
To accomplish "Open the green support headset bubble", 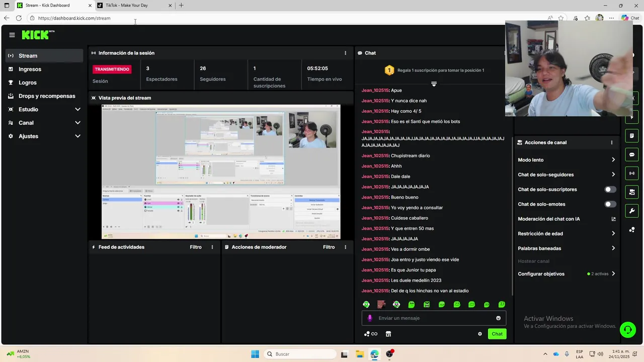I will point(628,330).
